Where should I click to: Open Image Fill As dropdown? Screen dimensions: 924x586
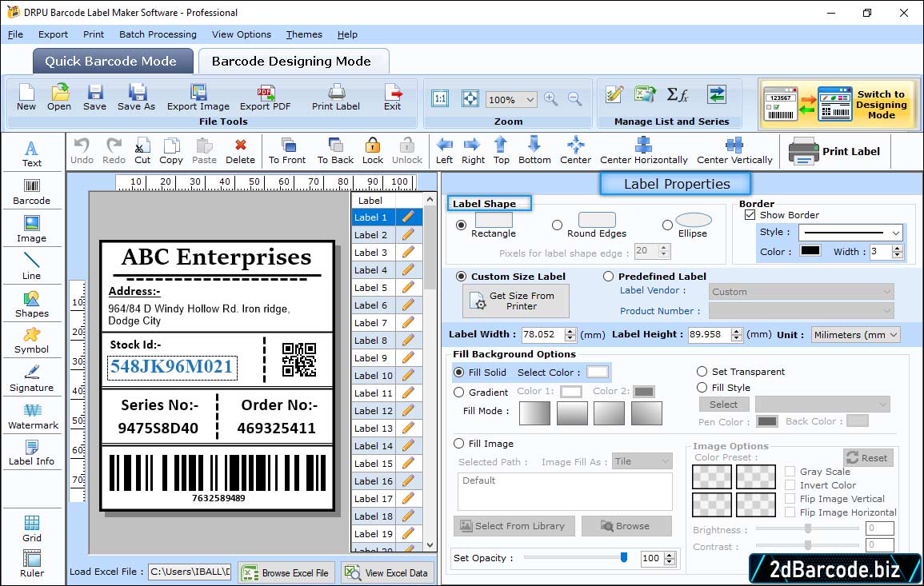[642, 461]
